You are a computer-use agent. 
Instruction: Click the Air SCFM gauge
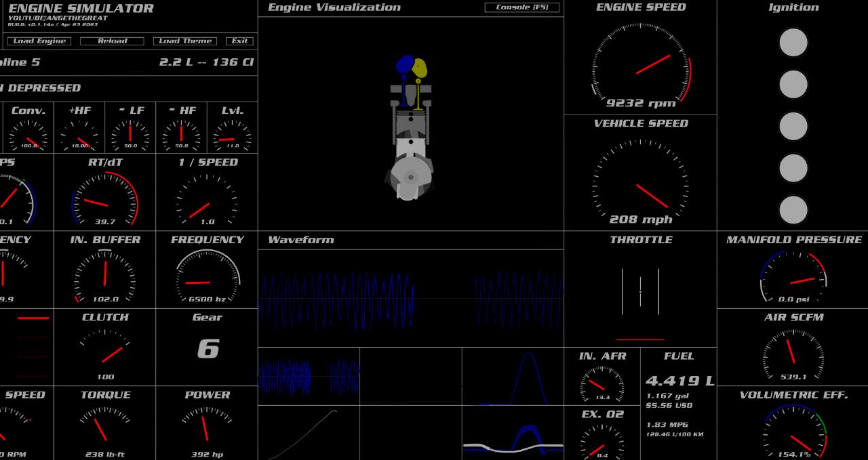click(793, 354)
